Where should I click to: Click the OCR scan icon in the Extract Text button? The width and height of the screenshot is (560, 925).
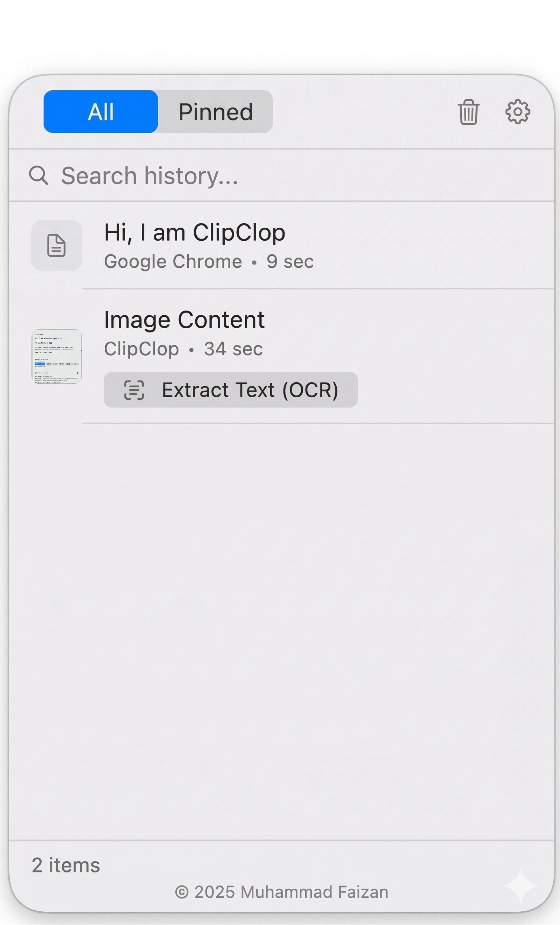pos(135,390)
